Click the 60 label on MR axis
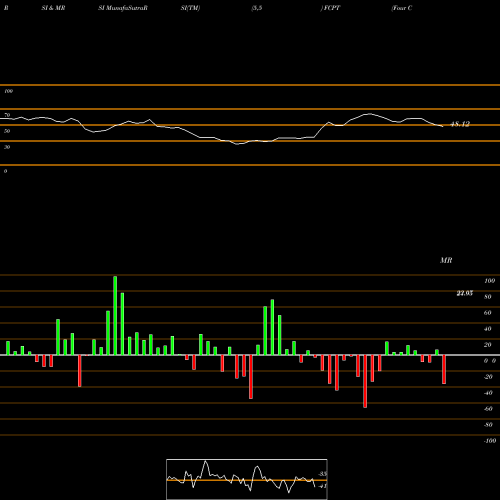This screenshot has height=500, width=500. (x=488, y=313)
